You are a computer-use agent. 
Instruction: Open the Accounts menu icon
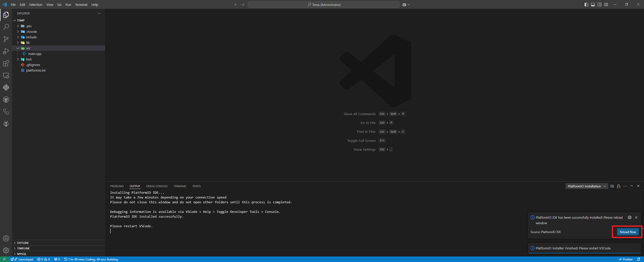click(x=6, y=238)
